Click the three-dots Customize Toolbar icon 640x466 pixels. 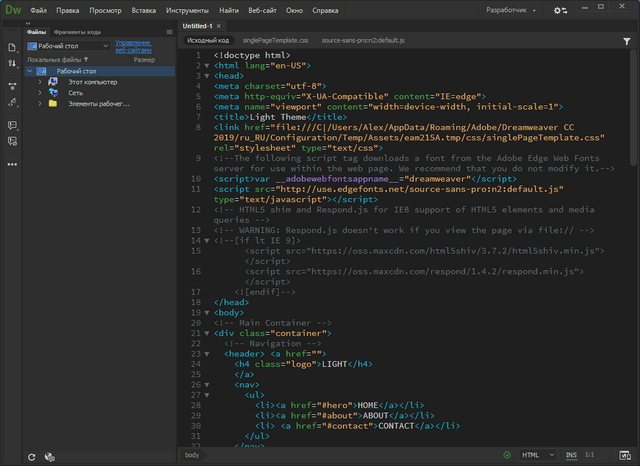pyautogui.click(x=12, y=163)
